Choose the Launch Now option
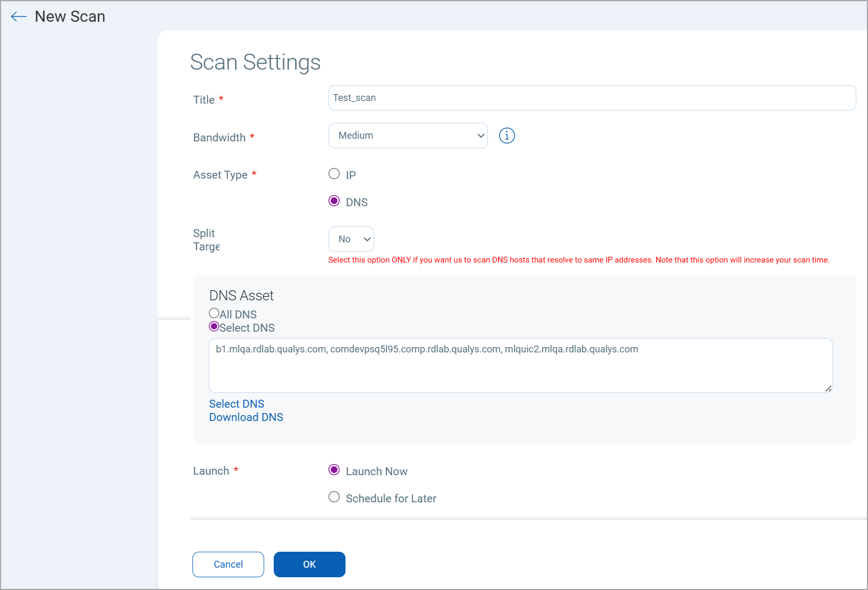The height and width of the screenshot is (590, 868). (334, 470)
